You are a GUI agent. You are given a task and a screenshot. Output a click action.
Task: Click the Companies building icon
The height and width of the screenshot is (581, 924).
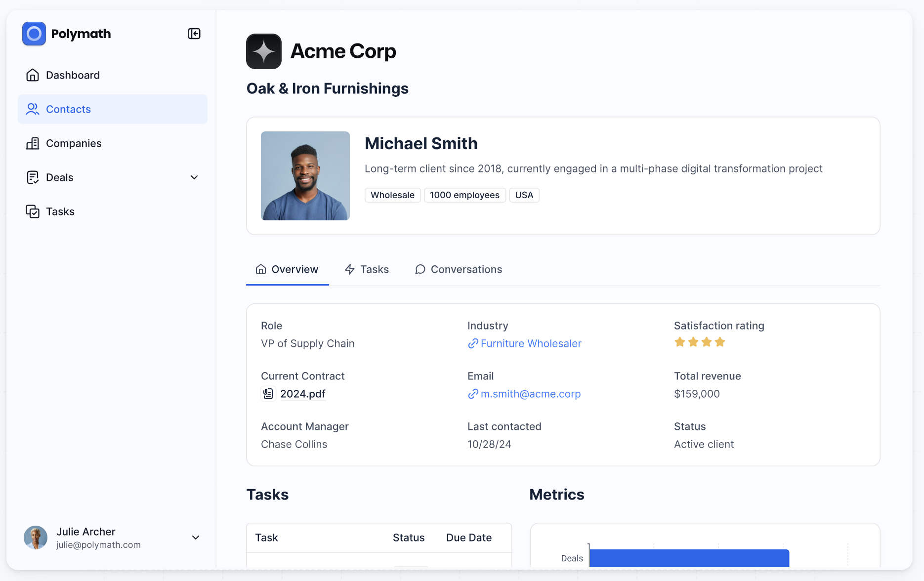click(33, 143)
